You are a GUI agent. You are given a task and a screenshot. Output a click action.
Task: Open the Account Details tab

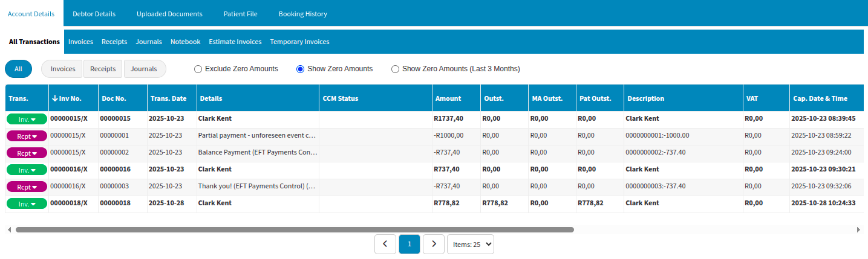(x=31, y=13)
